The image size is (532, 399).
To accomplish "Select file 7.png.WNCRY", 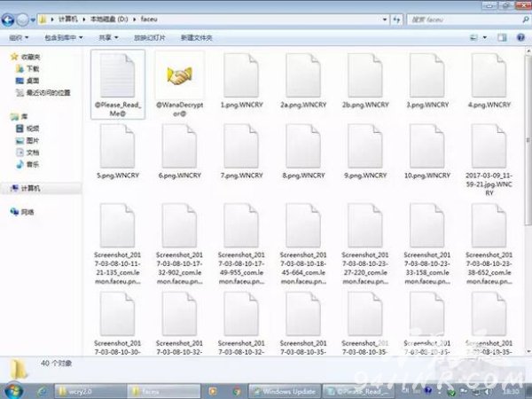I will point(241,152).
